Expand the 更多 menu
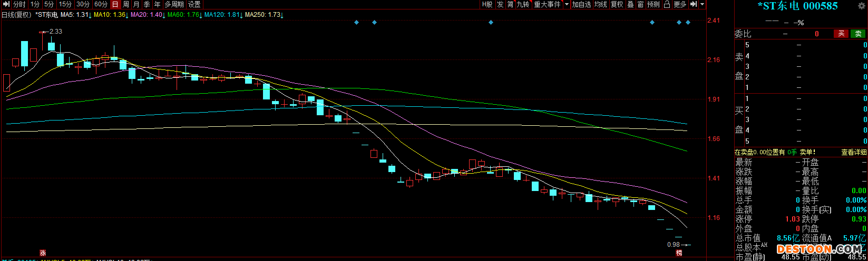Viewport: 868px width, 261px height. 680,4
